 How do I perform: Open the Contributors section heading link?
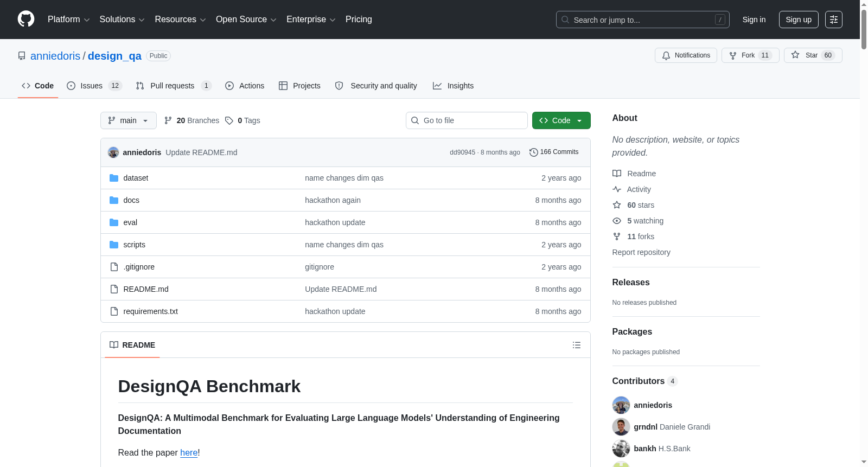point(644,381)
